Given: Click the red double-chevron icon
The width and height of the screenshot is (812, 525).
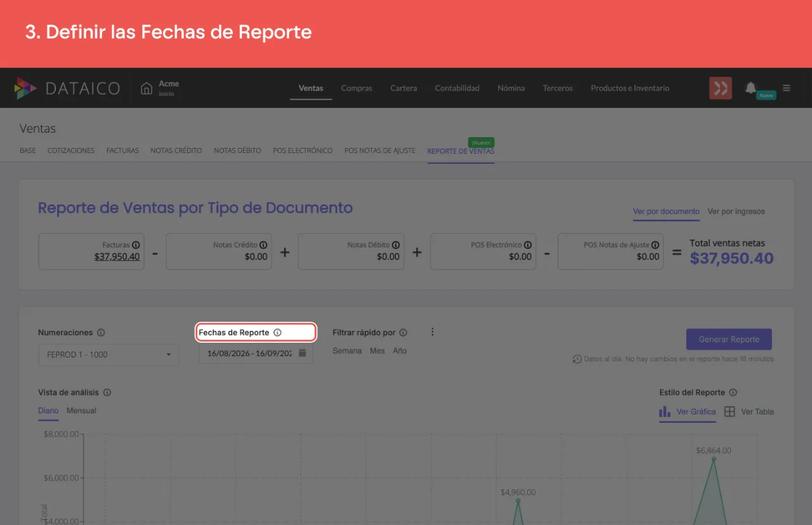Looking at the screenshot, I should [721, 88].
